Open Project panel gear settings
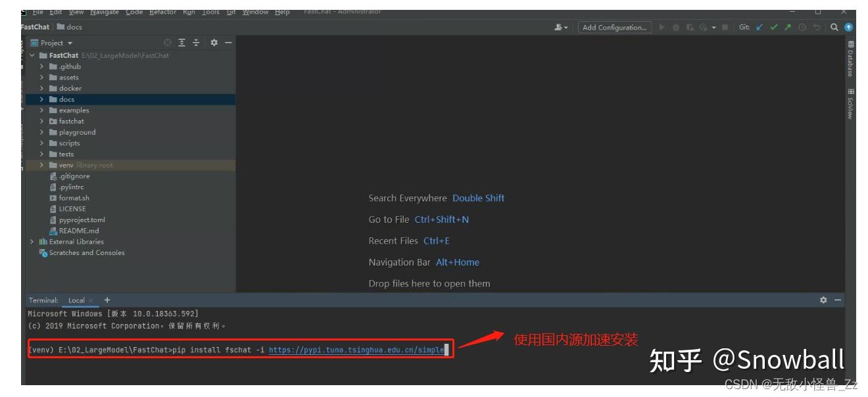Screen dimensions: 868x397 point(214,43)
